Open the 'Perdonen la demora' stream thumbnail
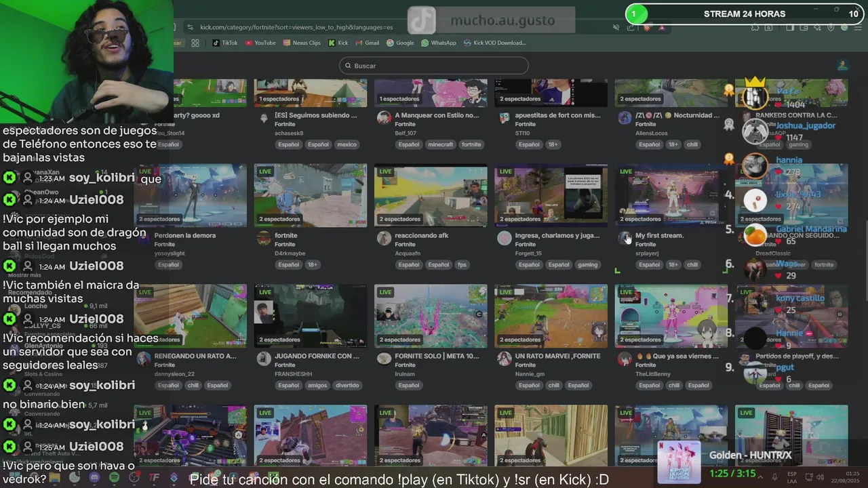868x488 pixels. (x=190, y=195)
